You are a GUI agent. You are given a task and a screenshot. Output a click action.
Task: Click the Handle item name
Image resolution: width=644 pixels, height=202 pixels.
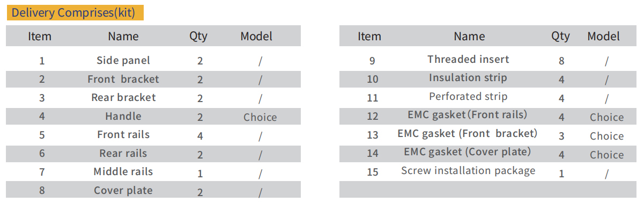123,116
